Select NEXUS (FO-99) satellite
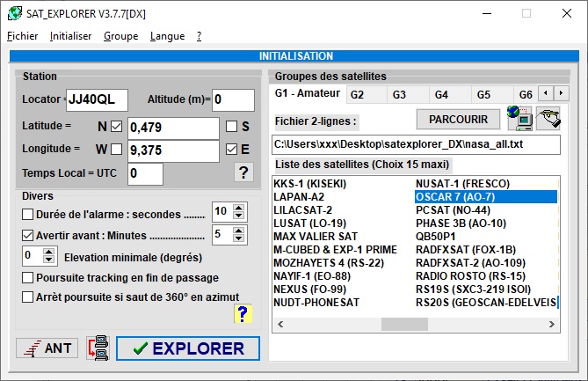The height and width of the screenshot is (381, 588). tap(309, 289)
